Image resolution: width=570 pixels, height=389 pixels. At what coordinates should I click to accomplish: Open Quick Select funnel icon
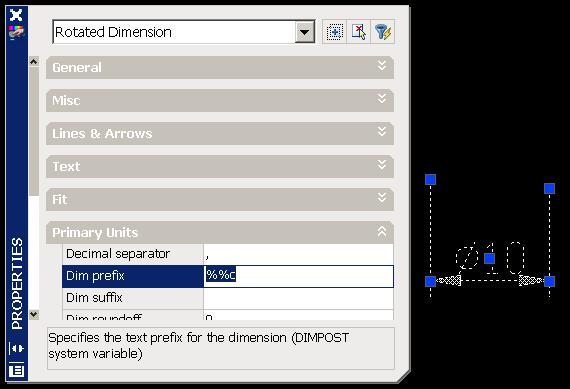[x=382, y=32]
